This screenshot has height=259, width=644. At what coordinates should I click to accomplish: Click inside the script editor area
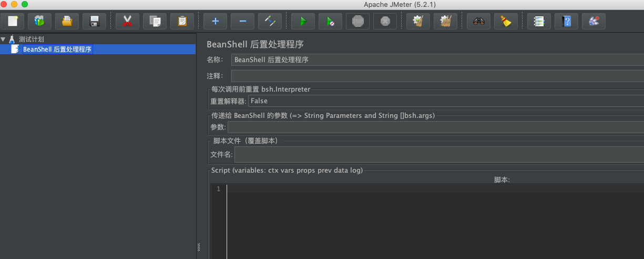pos(435,221)
